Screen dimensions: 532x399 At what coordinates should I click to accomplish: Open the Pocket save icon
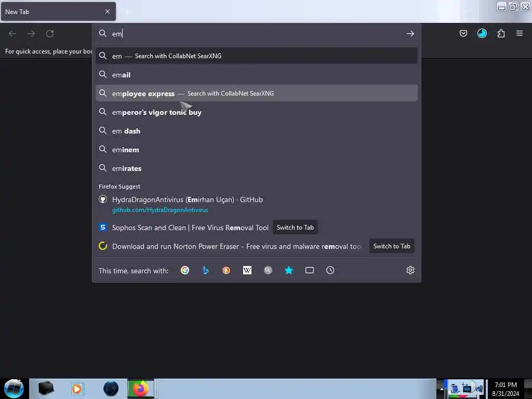(463, 33)
